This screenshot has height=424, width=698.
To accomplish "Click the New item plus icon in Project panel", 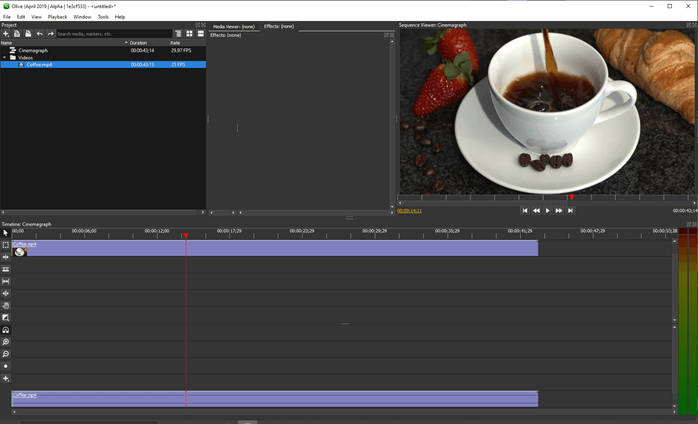I will (6, 33).
